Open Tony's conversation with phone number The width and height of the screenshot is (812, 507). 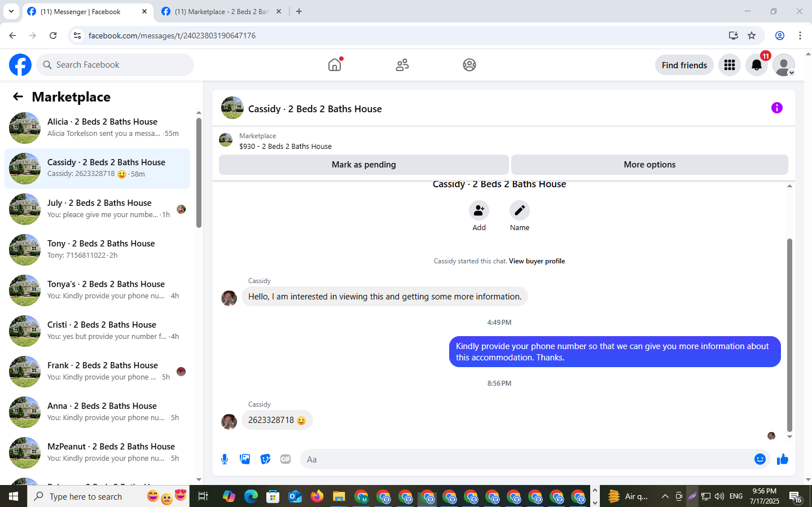[x=97, y=250]
